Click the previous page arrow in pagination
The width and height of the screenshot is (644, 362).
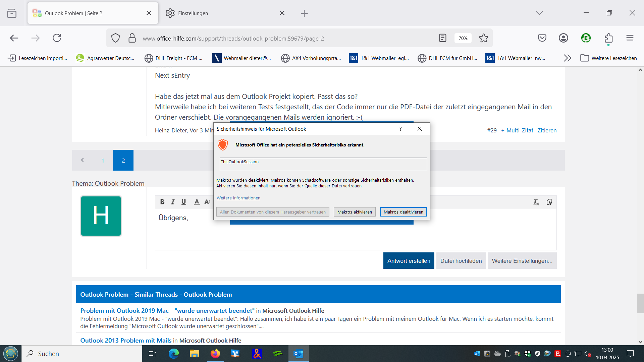[x=82, y=160]
